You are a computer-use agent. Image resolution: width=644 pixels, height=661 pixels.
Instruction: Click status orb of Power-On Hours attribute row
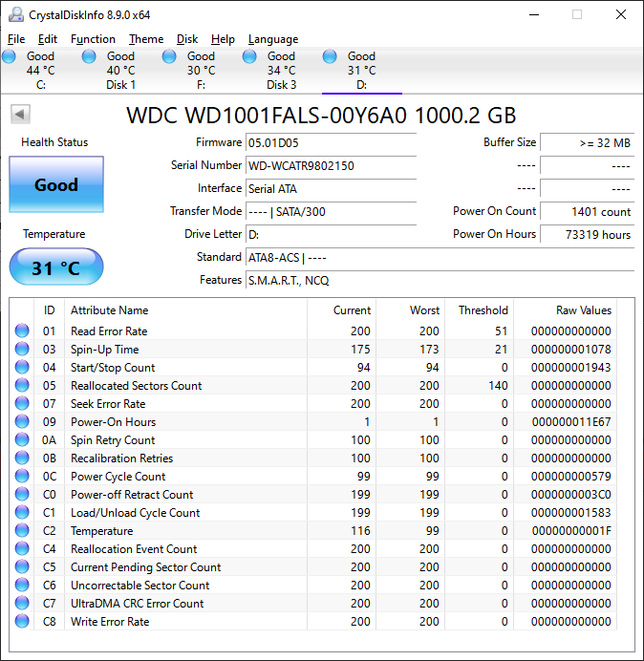22,421
